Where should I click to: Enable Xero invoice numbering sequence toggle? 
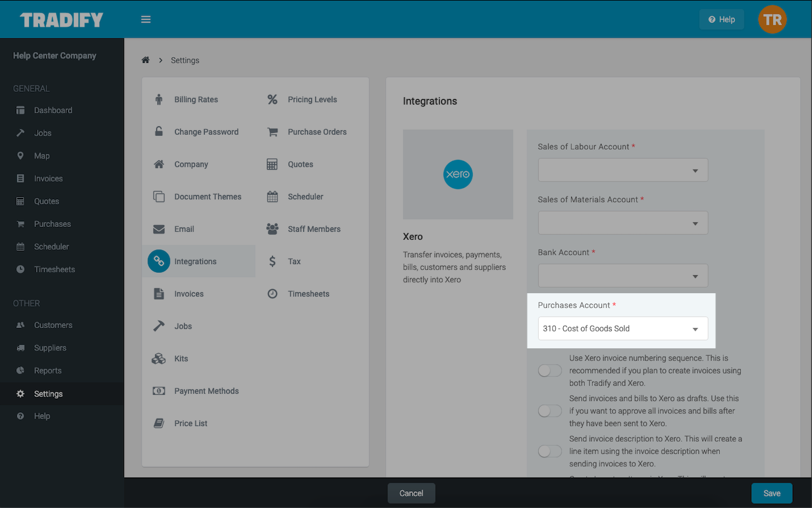pos(550,370)
